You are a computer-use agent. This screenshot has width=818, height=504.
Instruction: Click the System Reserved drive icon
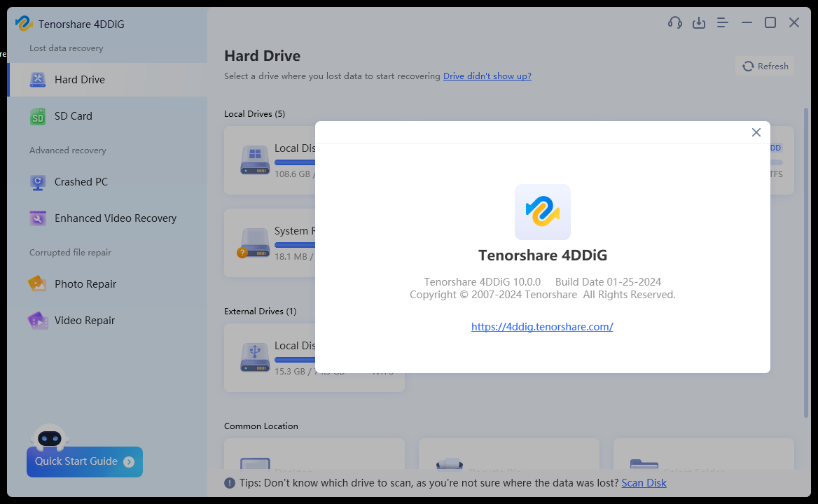click(x=254, y=243)
